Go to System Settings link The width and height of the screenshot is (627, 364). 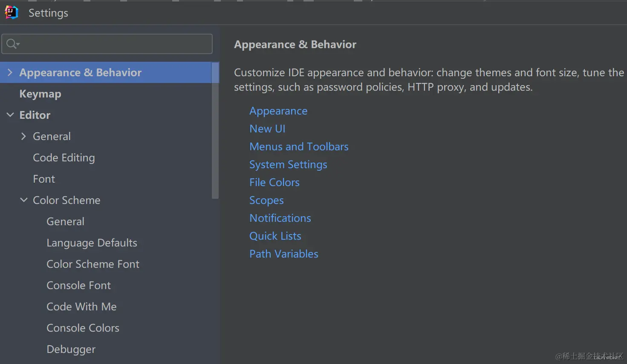pos(288,165)
